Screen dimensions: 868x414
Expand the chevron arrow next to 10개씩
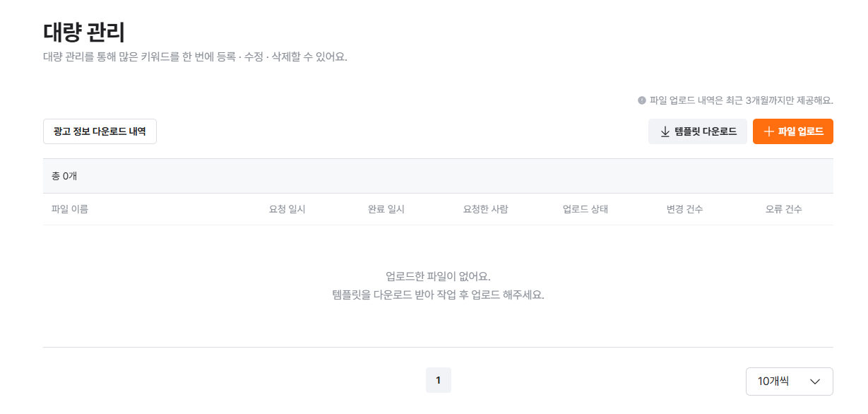pyautogui.click(x=815, y=382)
